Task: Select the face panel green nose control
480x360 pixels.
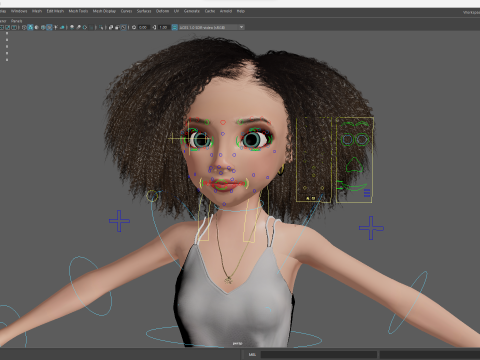Action: click(x=354, y=165)
